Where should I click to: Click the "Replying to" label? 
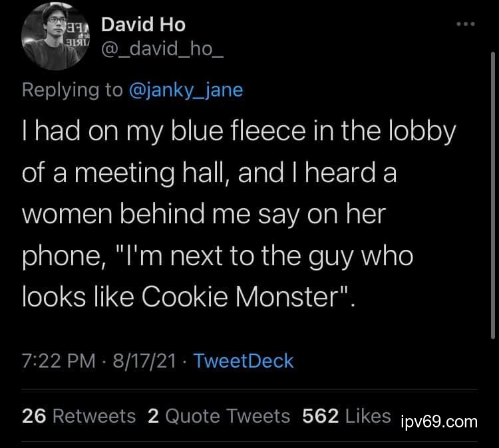72,90
